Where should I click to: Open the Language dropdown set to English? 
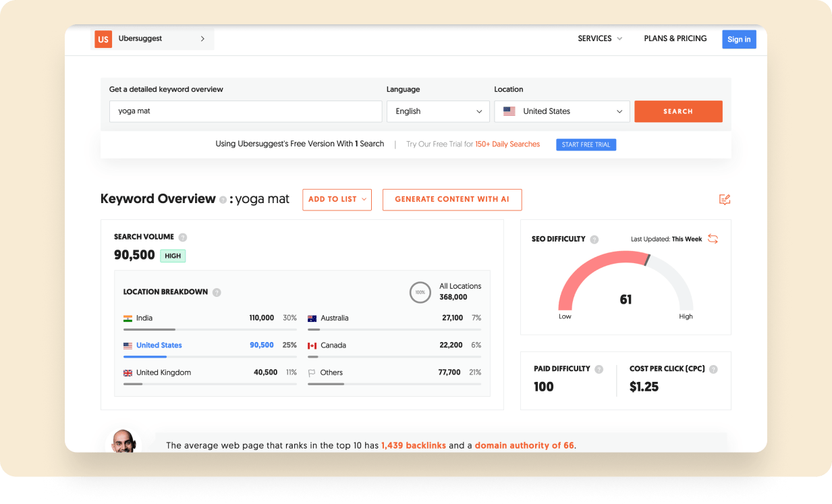coord(438,111)
